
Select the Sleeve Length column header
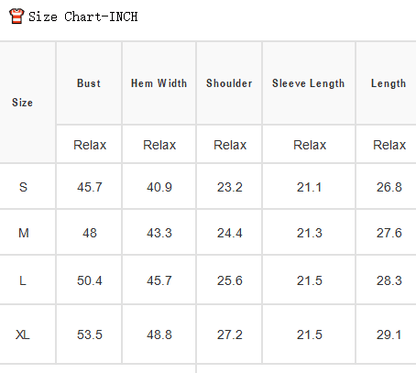[x=308, y=83]
